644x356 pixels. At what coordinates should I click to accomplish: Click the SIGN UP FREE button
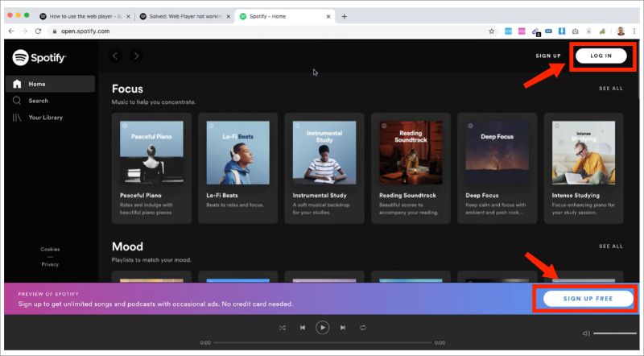588,299
